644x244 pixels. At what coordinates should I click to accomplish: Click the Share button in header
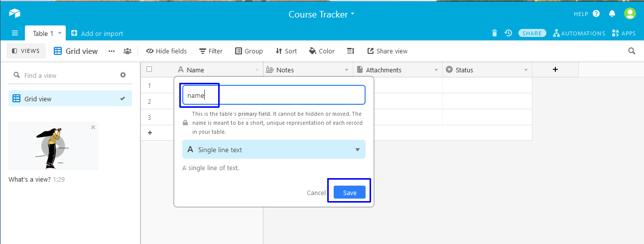(532, 33)
